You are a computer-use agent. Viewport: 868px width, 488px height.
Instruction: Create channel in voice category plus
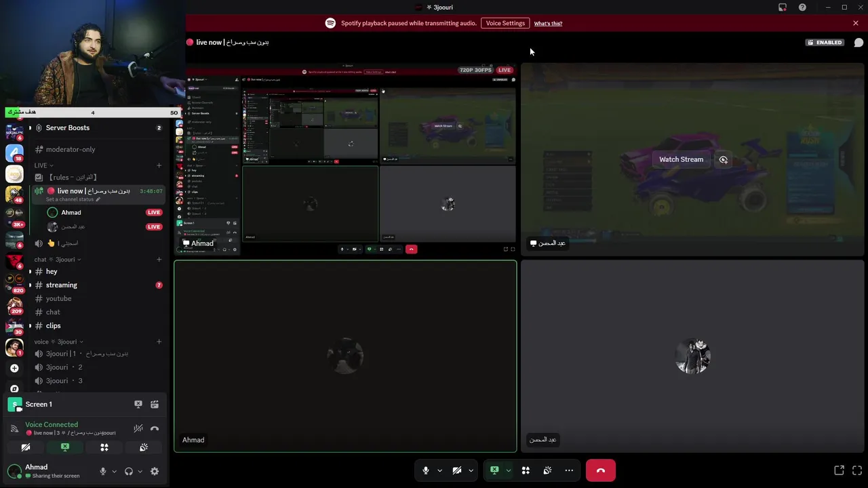159,342
